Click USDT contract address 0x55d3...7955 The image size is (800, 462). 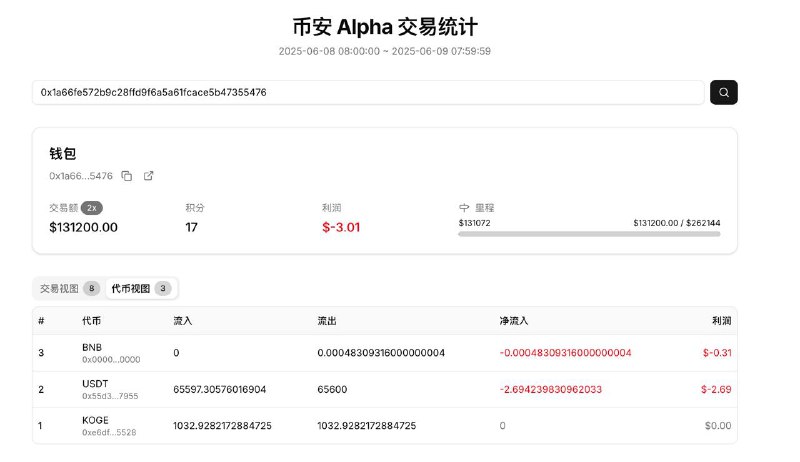[110, 395]
